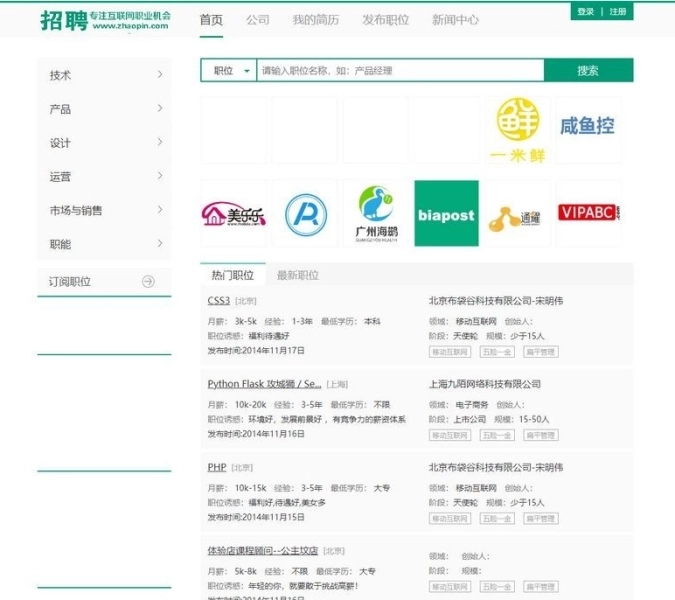Click 五险一金 tag in the 体验店课程顾问 listing

coord(497,587)
